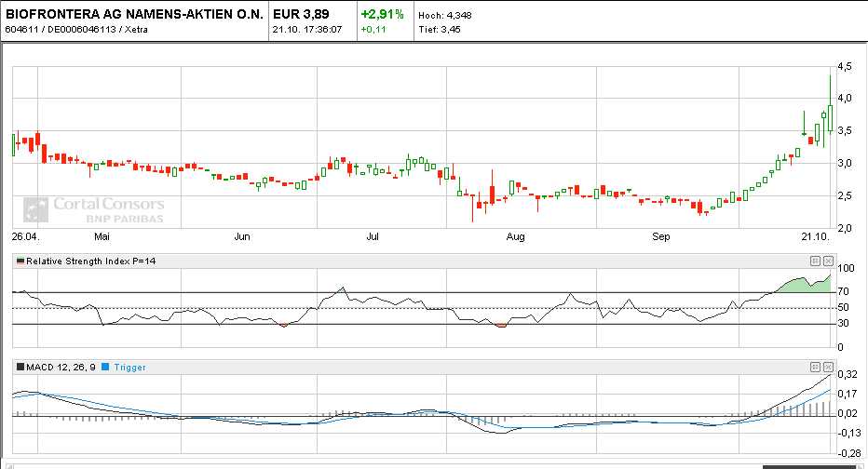Screen dimensions: 868x469
Task: Click the Relative Strength Index legend color box
Action: point(20,261)
